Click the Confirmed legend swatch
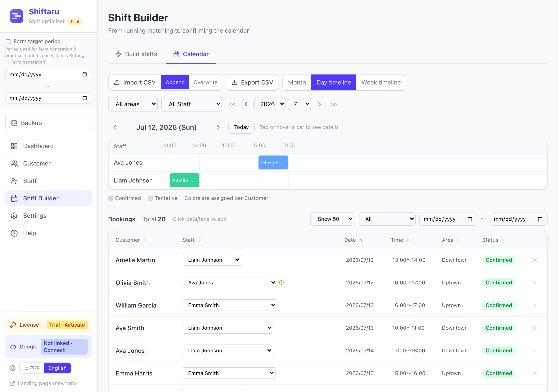558x392 pixels. tap(111, 198)
